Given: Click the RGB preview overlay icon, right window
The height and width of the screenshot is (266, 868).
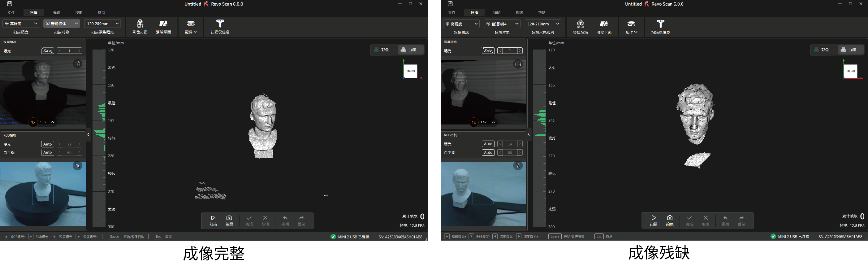Looking at the screenshot, I should [x=518, y=166].
